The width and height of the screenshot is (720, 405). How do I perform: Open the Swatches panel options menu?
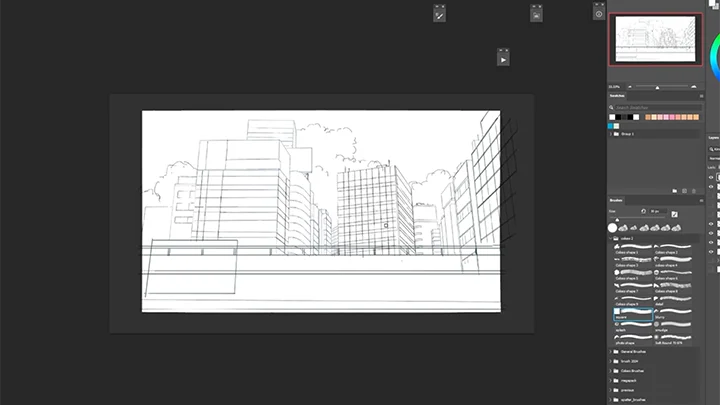pyautogui.click(x=701, y=96)
